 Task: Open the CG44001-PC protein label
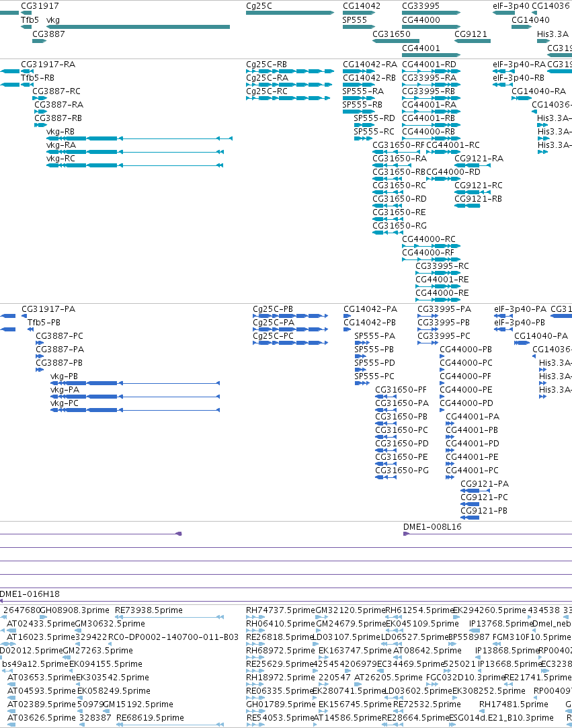pos(472,471)
